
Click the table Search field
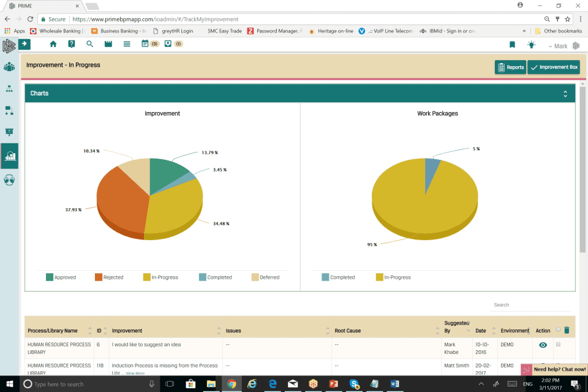point(530,305)
